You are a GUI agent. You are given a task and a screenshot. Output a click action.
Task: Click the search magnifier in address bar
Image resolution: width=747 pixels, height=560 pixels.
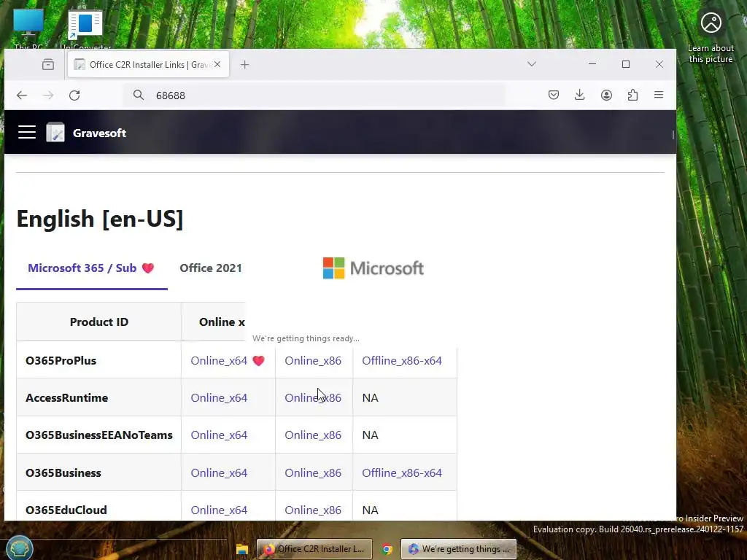point(138,96)
